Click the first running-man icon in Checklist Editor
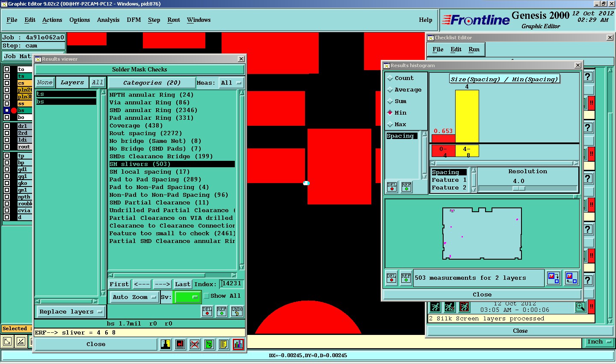 (x=435, y=307)
